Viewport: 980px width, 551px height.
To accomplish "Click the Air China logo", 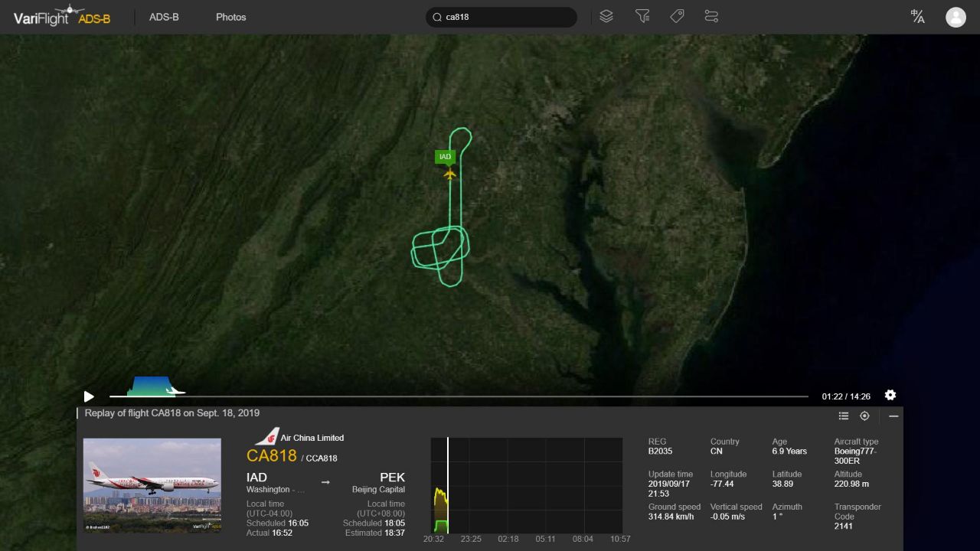I will [267, 437].
